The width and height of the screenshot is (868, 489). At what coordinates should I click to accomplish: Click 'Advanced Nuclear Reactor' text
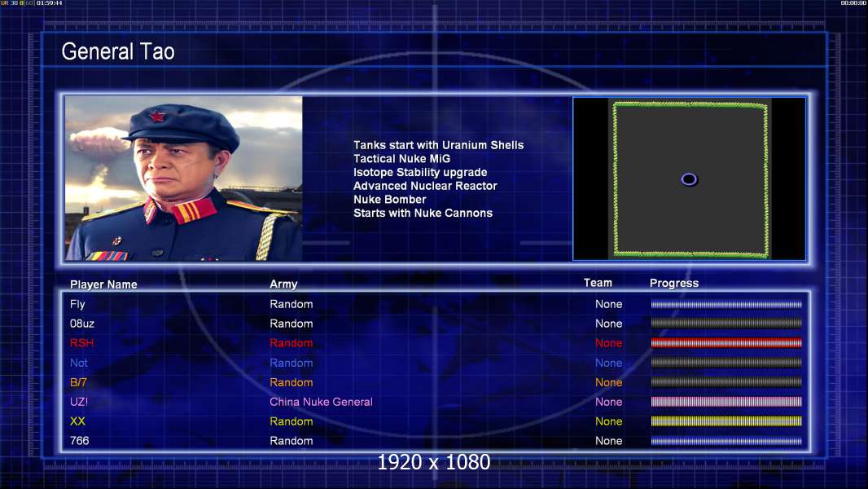click(425, 186)
